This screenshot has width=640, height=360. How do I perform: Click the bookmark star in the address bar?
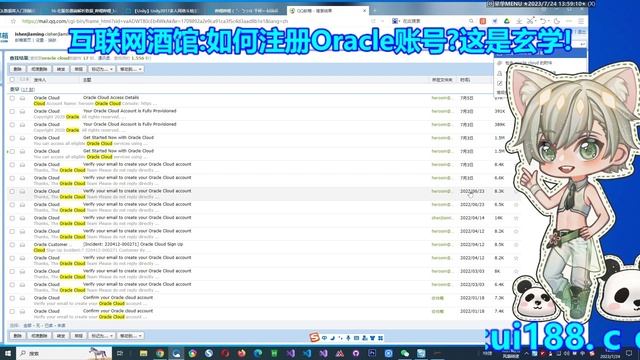(13, 21)
